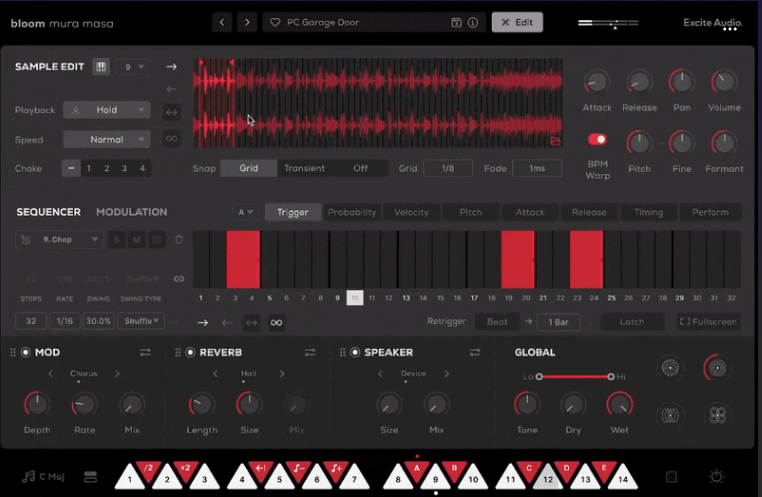The image size is (762, 497).
Task: Toggle the keyboard view icon beside Sample Edit
Action: coord(101,67)
